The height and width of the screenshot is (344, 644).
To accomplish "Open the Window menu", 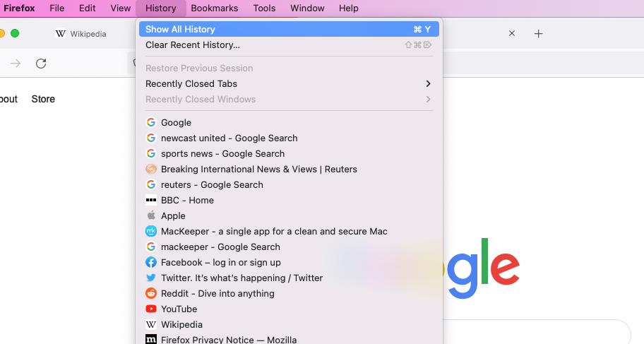I will tap(307, 8).
